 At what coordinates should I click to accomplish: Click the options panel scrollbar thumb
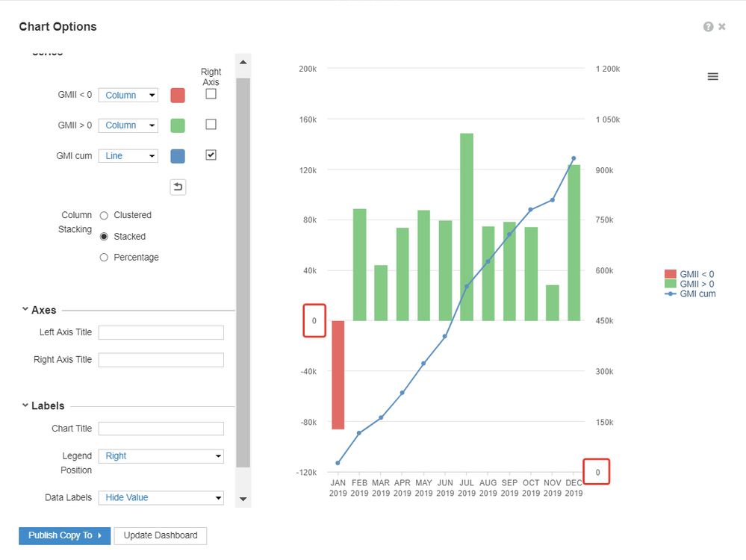243,273
